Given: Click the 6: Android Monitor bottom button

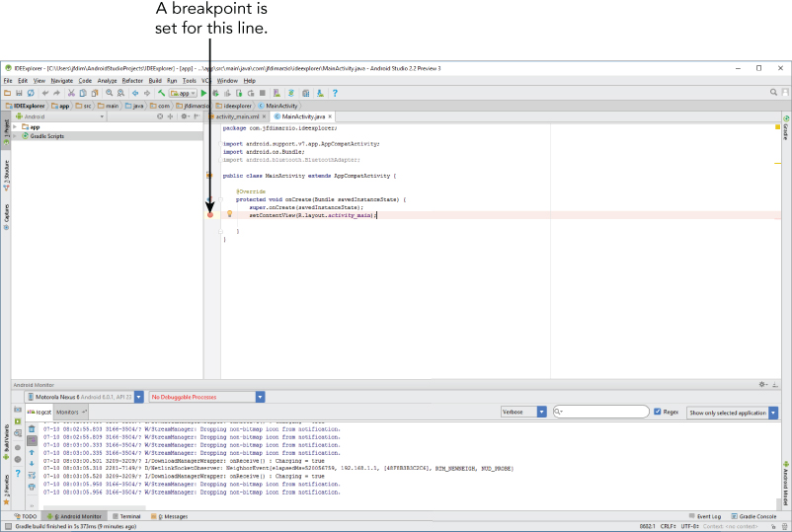Looking at the screenshot, I should pos(75,516).
